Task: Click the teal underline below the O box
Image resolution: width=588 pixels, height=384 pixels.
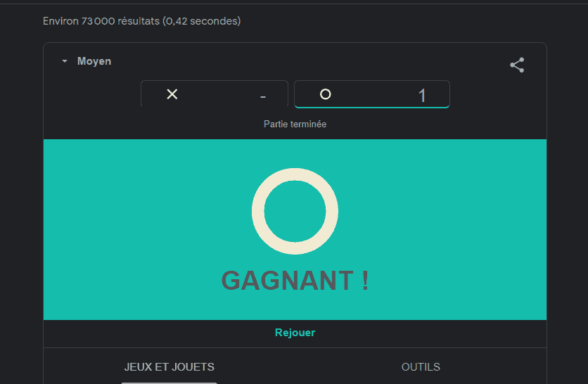Action: coord(371,107)
